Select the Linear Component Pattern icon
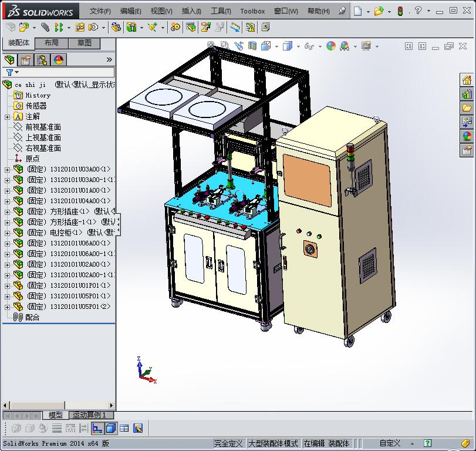Screen dimensions: 476x451 pyautogui.click(x=59, y=28)
